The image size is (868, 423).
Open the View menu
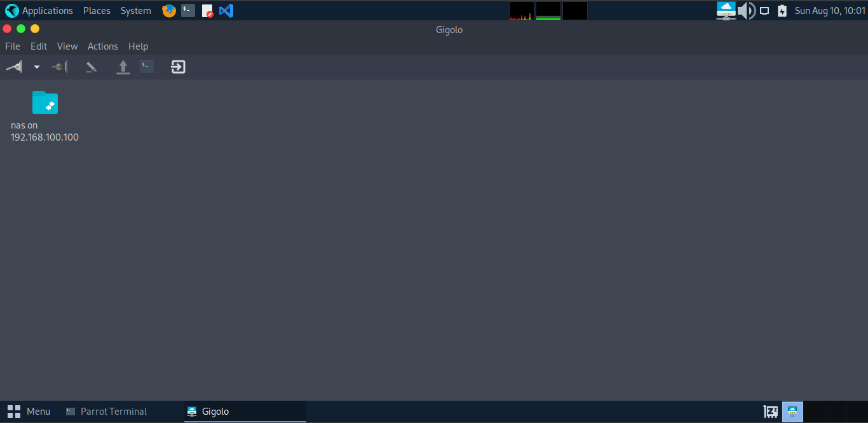point(67,46)
